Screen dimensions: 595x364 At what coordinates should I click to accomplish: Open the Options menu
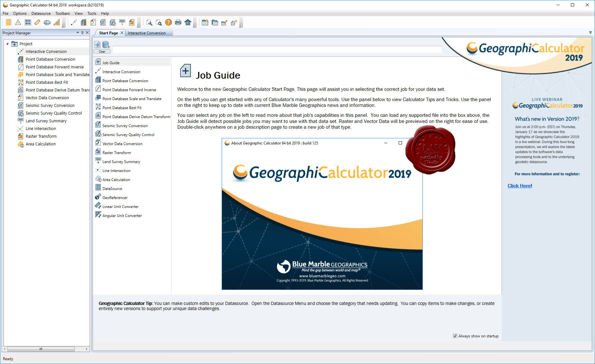(x=20, y=13)
